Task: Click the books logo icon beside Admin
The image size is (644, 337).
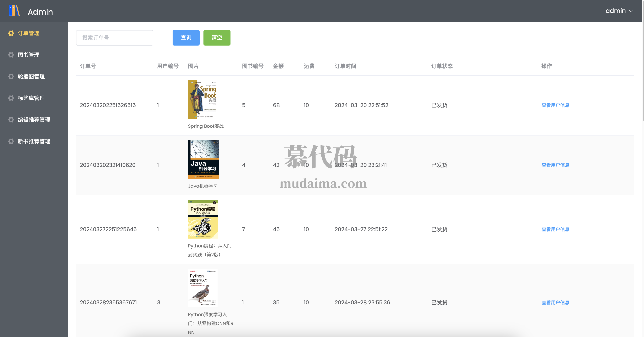Action: (x=14, y=11)
